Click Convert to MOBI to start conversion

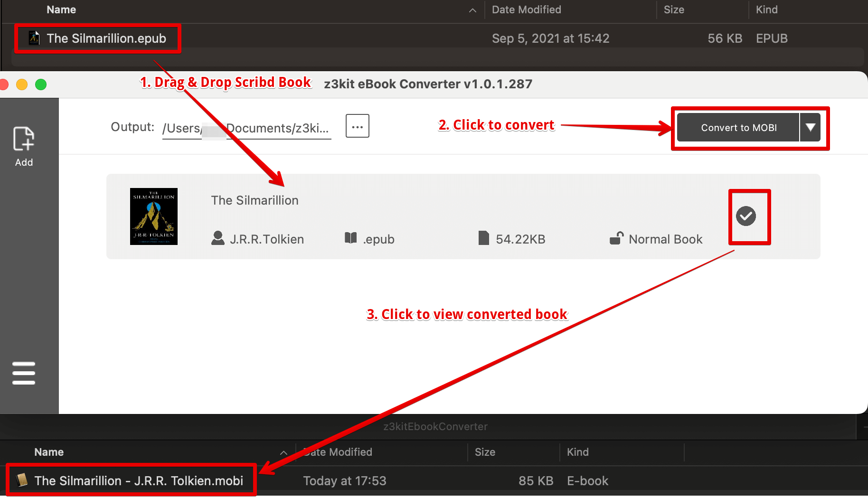[738, 127]
